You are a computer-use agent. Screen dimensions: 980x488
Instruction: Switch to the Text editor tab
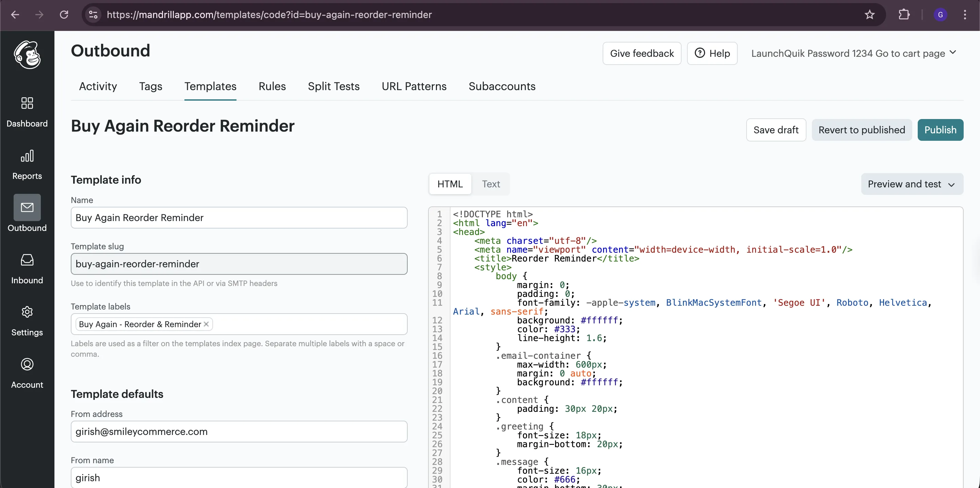(x=491, y=184)
